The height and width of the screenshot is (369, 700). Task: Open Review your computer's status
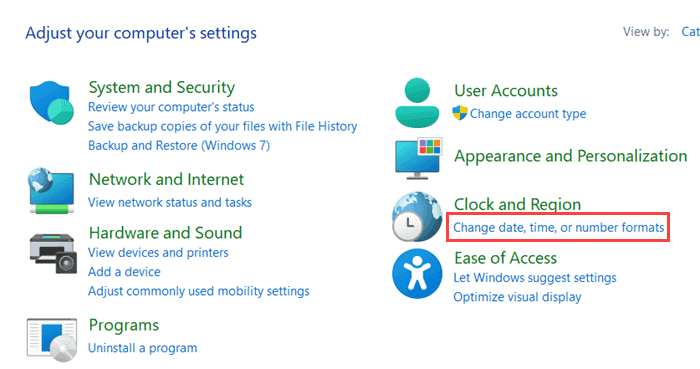click(171, 107)
